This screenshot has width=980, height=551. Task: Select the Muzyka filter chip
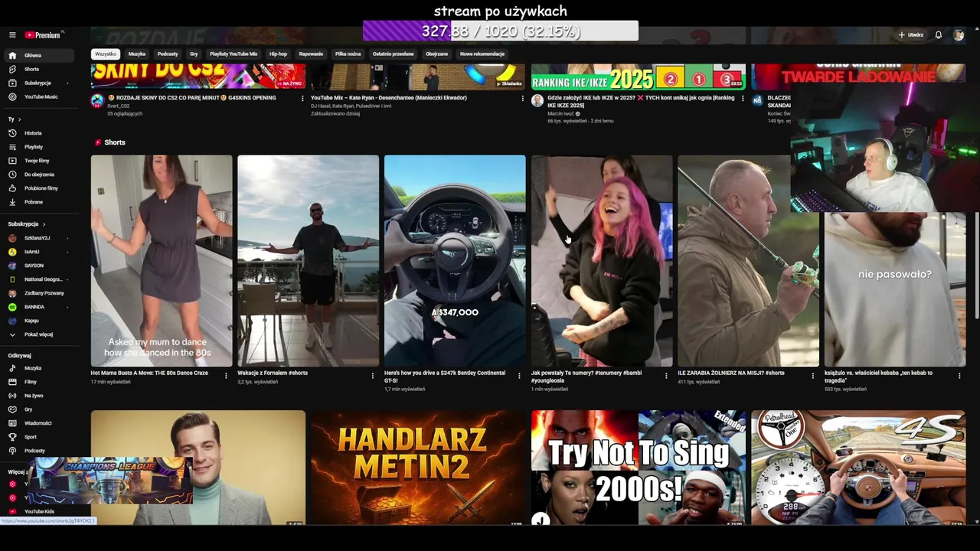(137, 54)
